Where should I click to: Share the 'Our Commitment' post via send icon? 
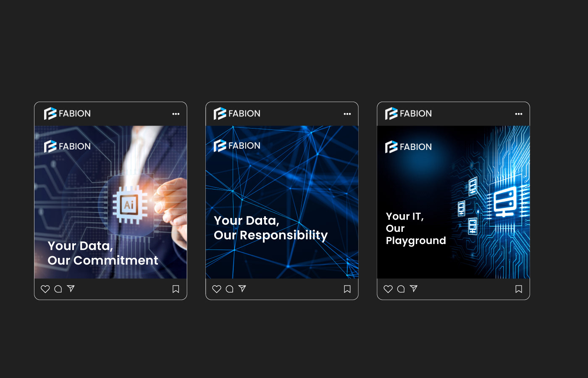71,289
